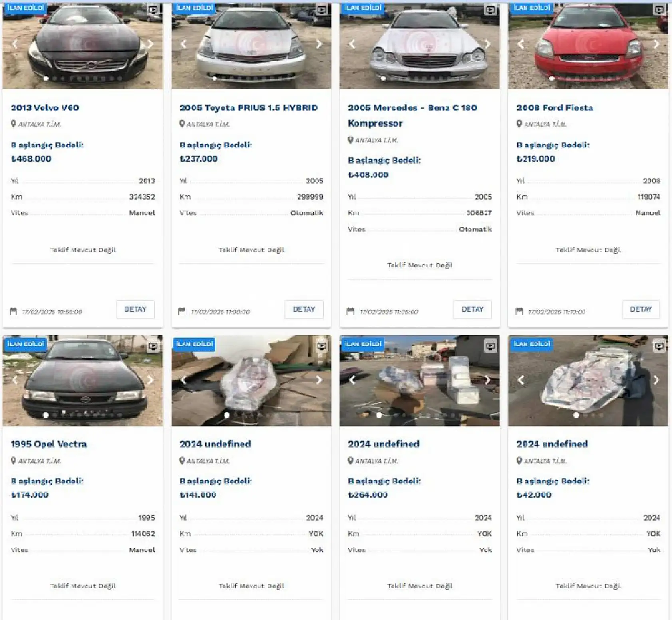Viewport: 672px width, 620px height.
Task: Select the red Ford Fiesta photo
Action: click(x=588, y=46)
